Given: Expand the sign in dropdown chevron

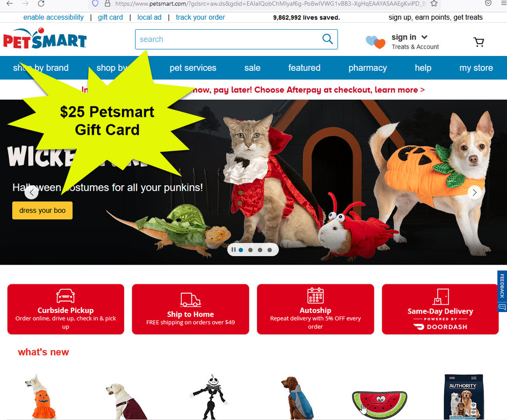Looking at the screenshot, I should pos(424,37).
